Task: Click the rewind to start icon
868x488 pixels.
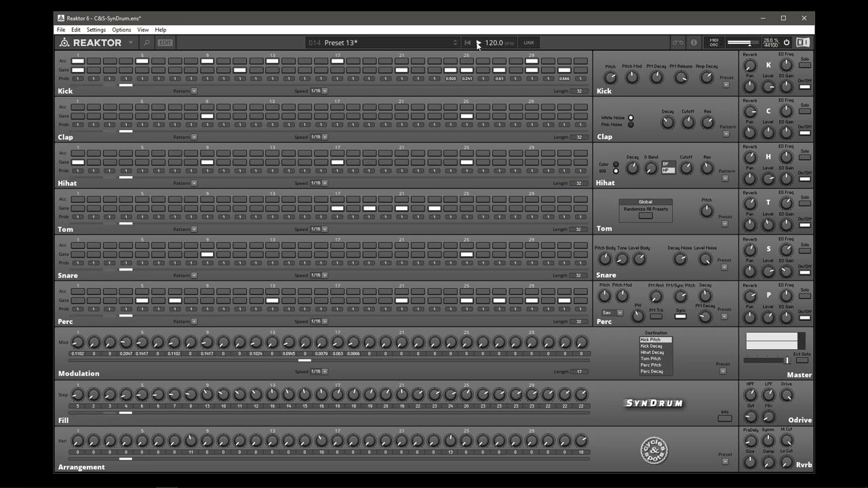Action: point(467,43)
